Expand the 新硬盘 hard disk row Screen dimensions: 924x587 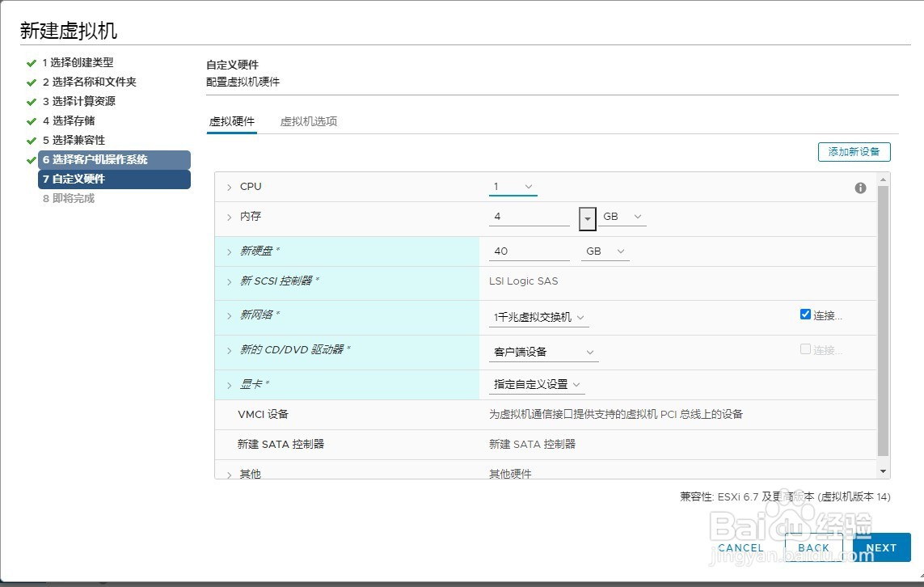tap(229, 251)
